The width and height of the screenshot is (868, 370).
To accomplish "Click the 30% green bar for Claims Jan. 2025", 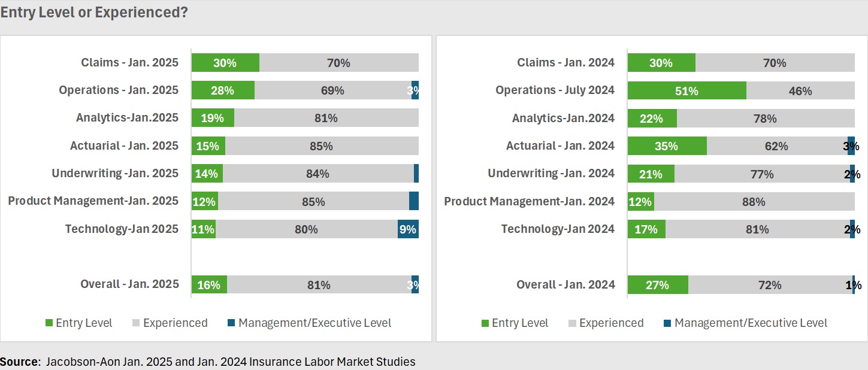I will click(225, 63).
